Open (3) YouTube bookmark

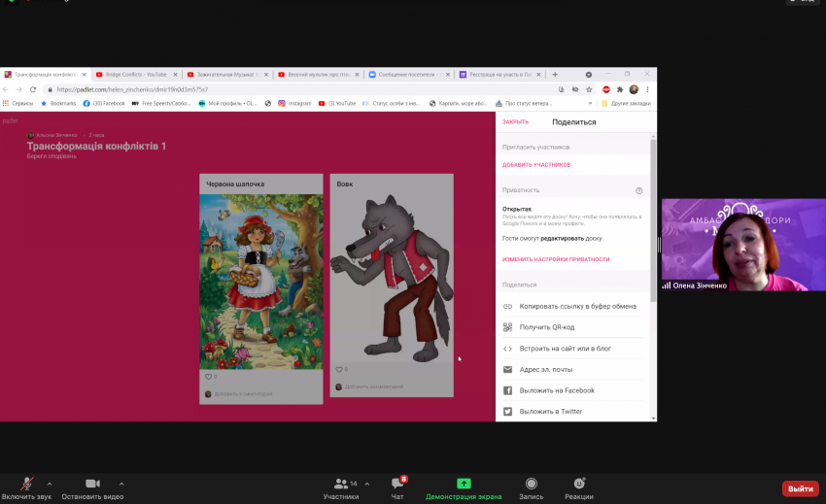click(336, 103)
